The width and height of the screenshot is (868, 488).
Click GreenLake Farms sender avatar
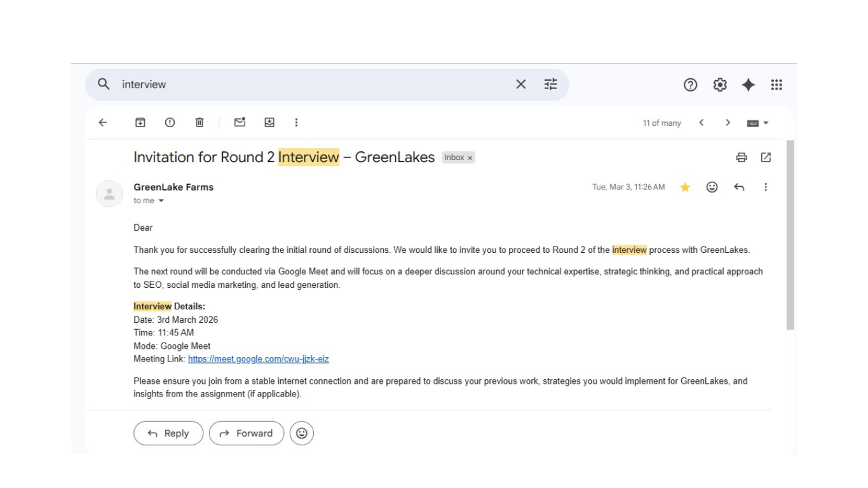tap(109, 194)
